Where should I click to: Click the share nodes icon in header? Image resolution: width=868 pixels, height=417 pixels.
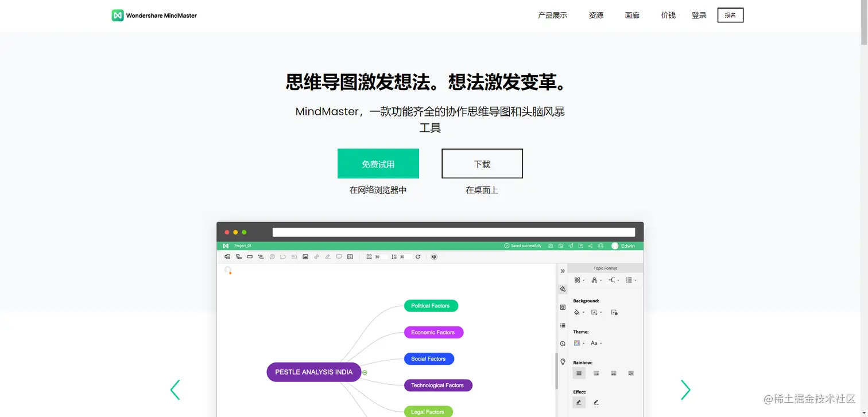pyautogui.click(x=590, y=245)
